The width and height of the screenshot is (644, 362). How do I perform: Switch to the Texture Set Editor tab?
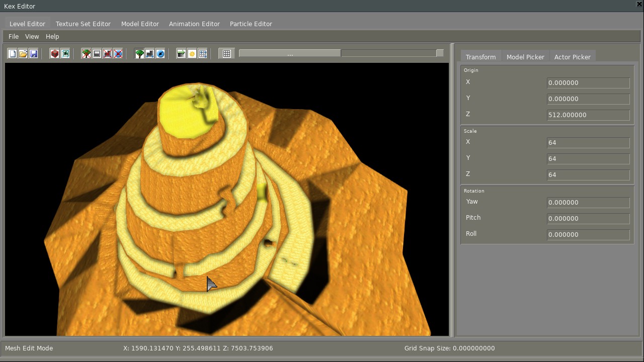83,24
